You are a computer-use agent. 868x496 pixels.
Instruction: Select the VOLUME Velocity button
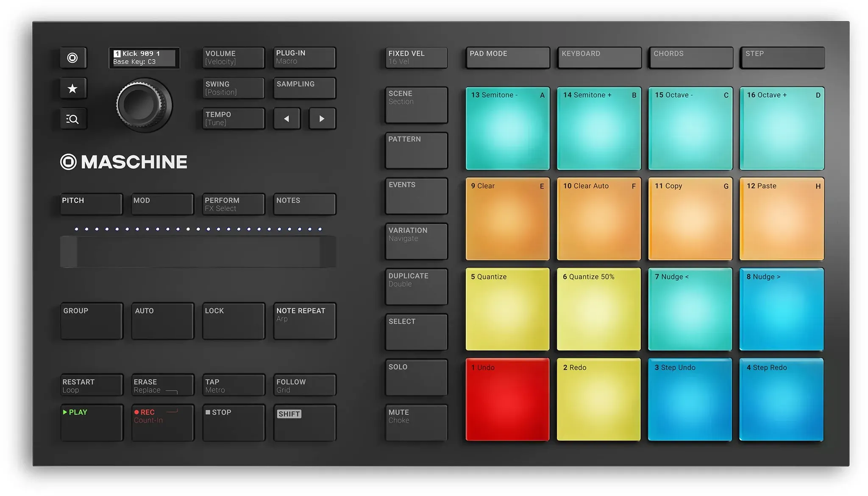234,58
